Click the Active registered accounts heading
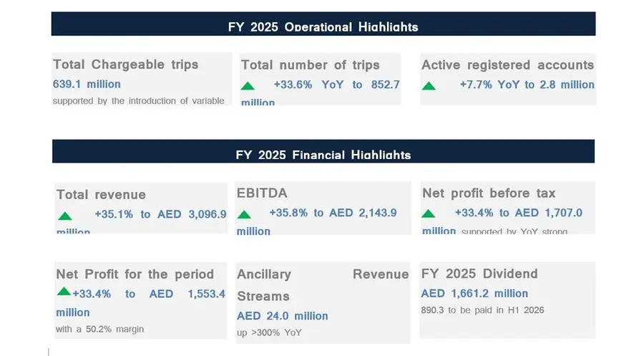The height and width of the screenshot is (356, 644). click(507, 65)
